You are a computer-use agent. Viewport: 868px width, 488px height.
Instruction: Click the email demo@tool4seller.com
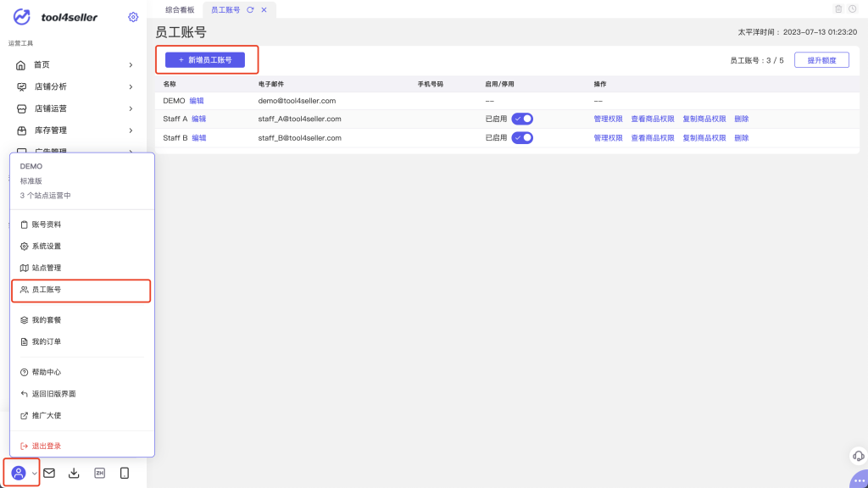pyautogui.click(x=297, y=101)
